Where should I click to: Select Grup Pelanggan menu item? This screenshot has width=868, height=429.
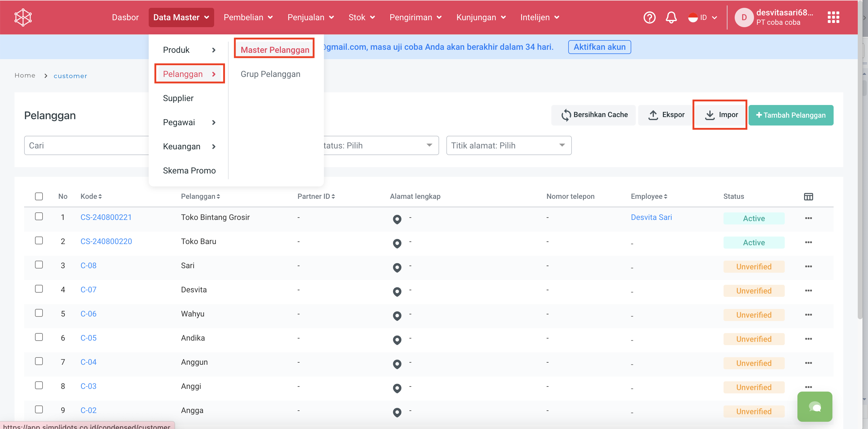270,74
